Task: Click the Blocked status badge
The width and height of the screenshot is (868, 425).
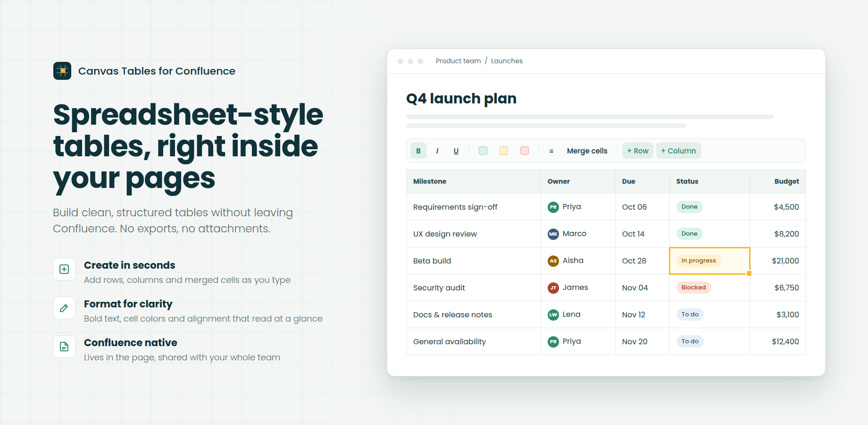Action: [x=693, y=288]
